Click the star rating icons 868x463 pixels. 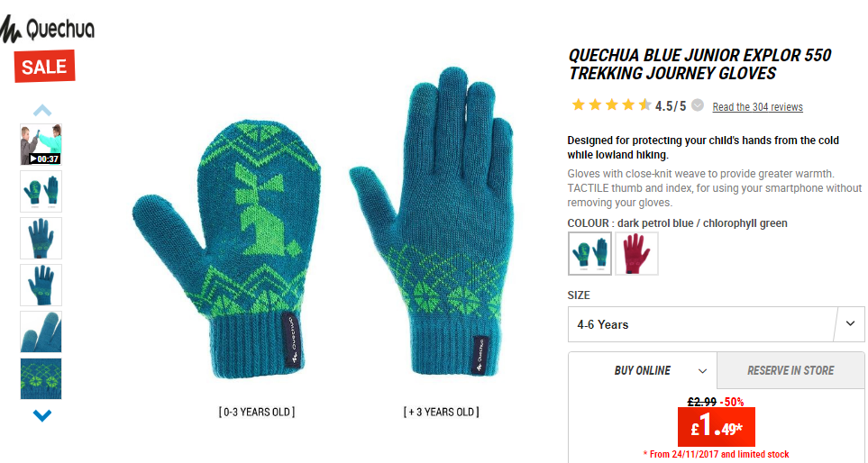[612, 104]
